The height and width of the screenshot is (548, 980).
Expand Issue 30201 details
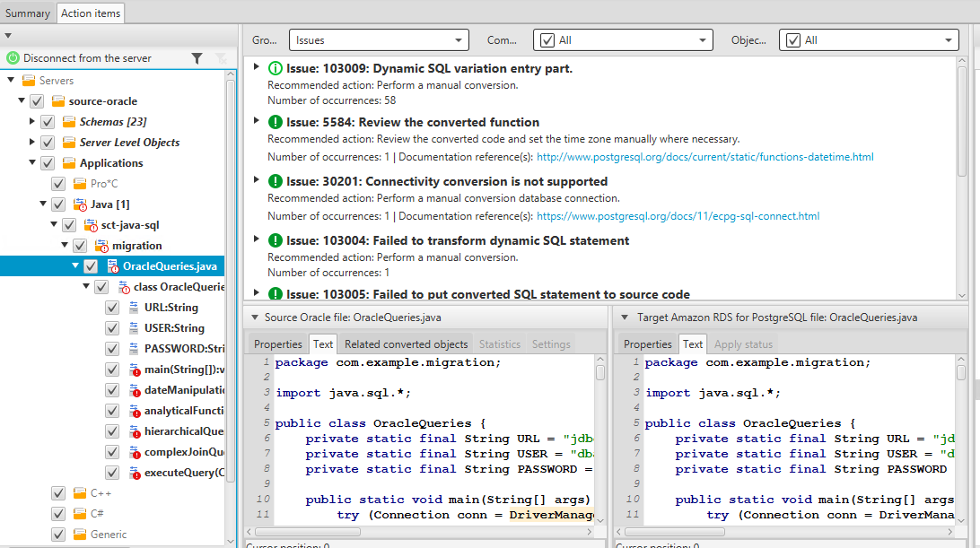pyautogui.click(x=257, y=181)
